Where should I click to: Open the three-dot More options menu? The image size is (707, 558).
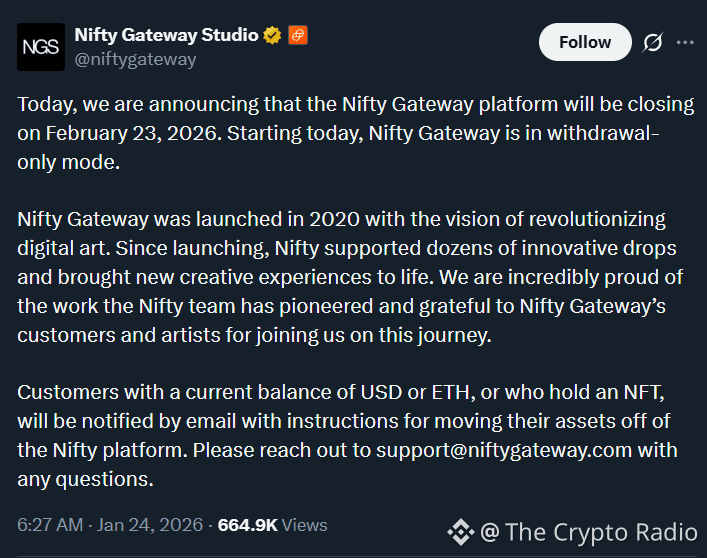[x=685, y=42]
